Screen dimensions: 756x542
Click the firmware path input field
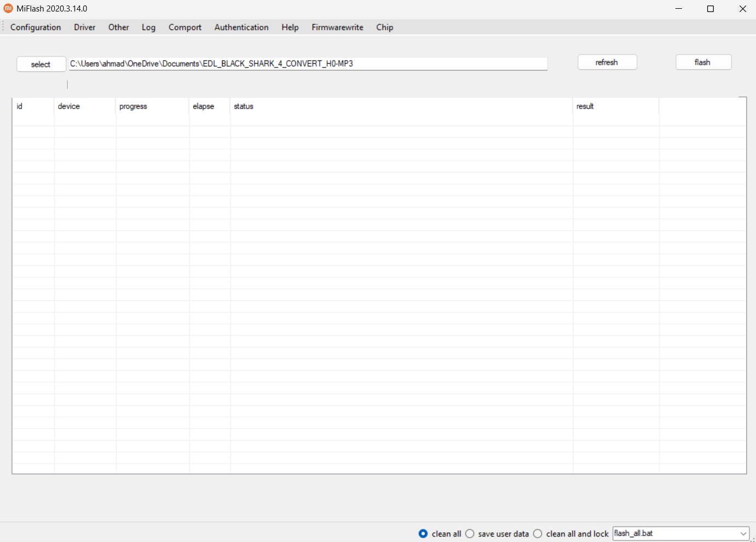308,64
